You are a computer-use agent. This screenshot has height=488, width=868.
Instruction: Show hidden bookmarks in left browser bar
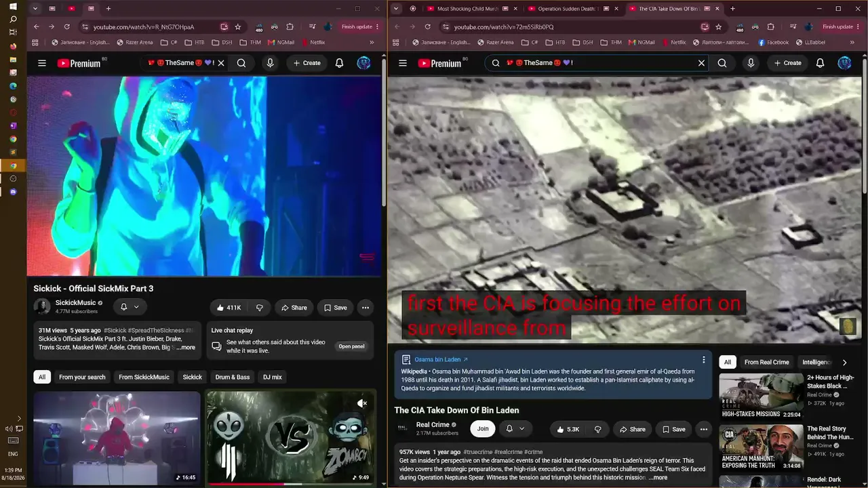[x=371, y=42]
